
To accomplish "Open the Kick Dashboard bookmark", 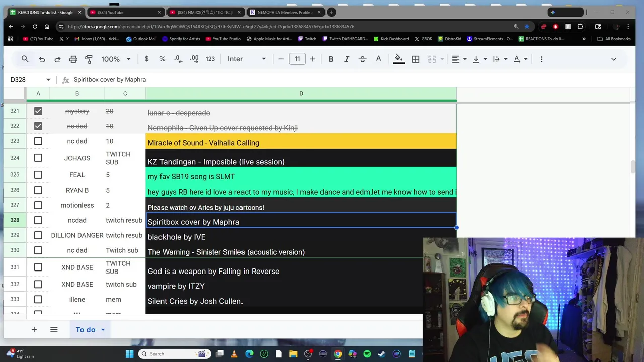I will [x=391, y=39].
